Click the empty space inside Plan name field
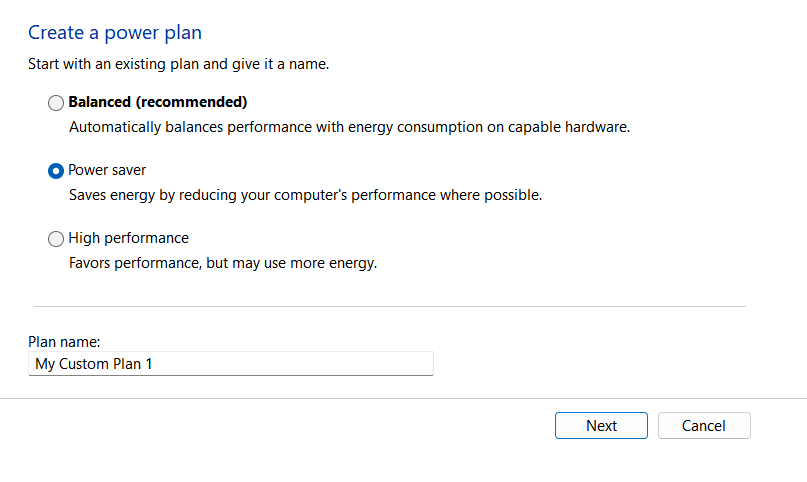The image size is (807, 482). (x=300, y=364)
